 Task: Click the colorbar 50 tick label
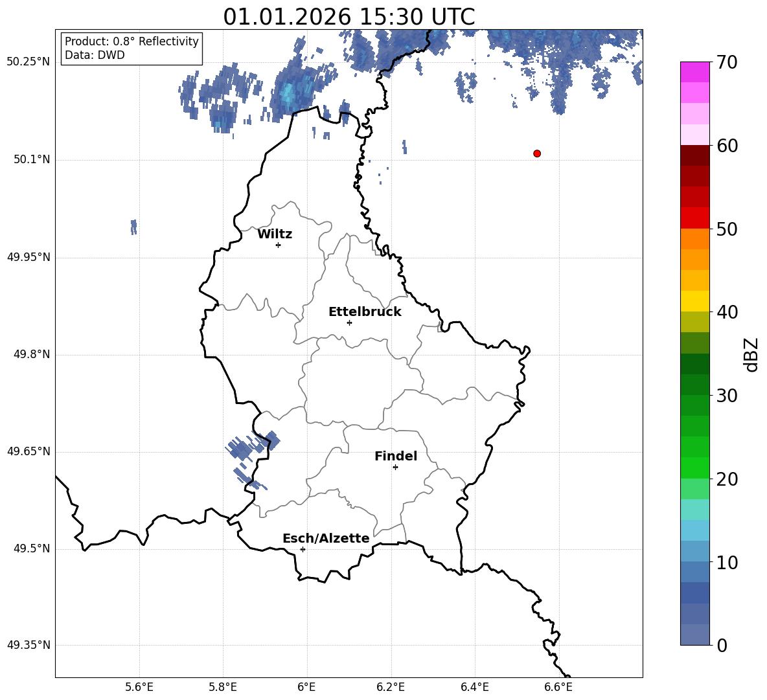(727, 229)
